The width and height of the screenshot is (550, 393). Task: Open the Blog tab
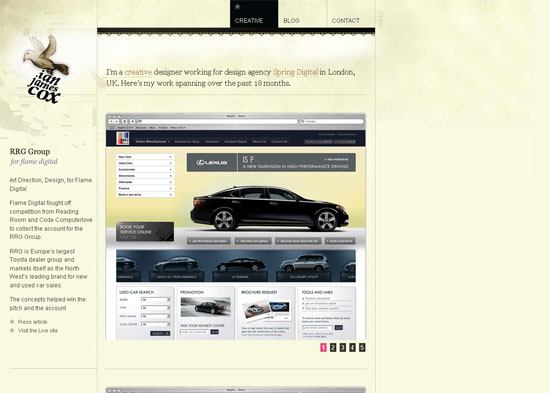291,21
